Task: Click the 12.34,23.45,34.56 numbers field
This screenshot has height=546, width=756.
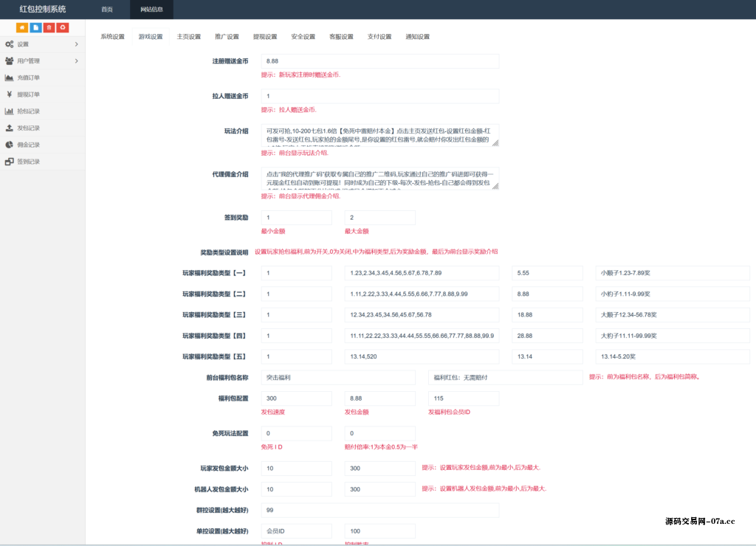Action: [x=422, y=314]
